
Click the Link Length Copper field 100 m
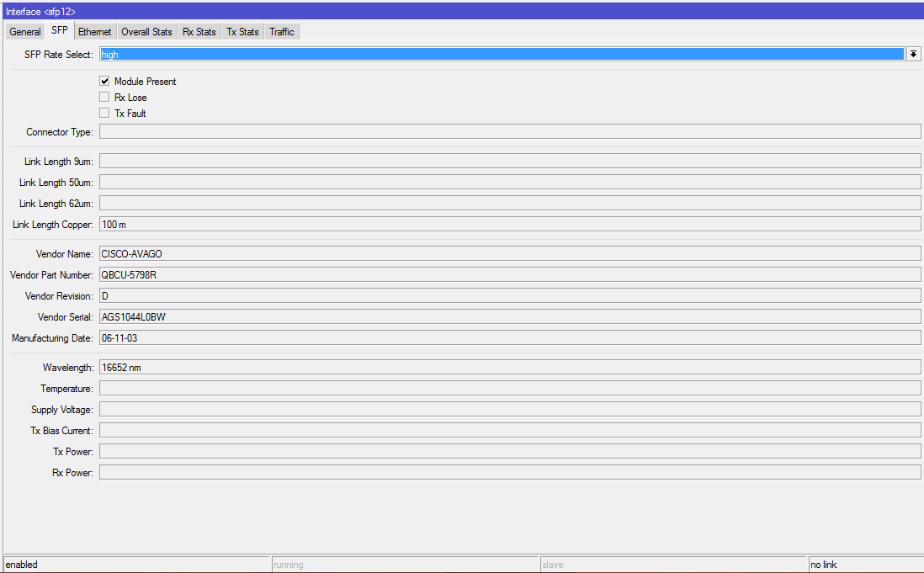[510, 224]
